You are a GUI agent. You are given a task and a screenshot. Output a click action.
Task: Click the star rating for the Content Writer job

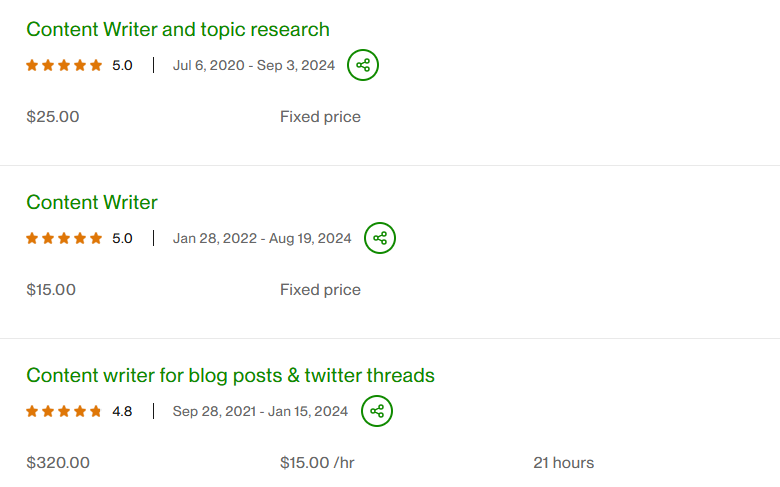click(64, 238)
